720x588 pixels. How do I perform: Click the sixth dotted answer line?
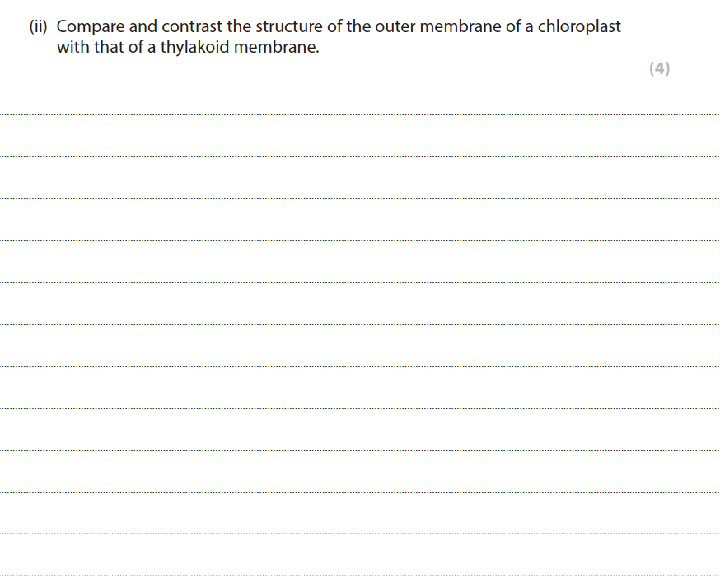360,324
